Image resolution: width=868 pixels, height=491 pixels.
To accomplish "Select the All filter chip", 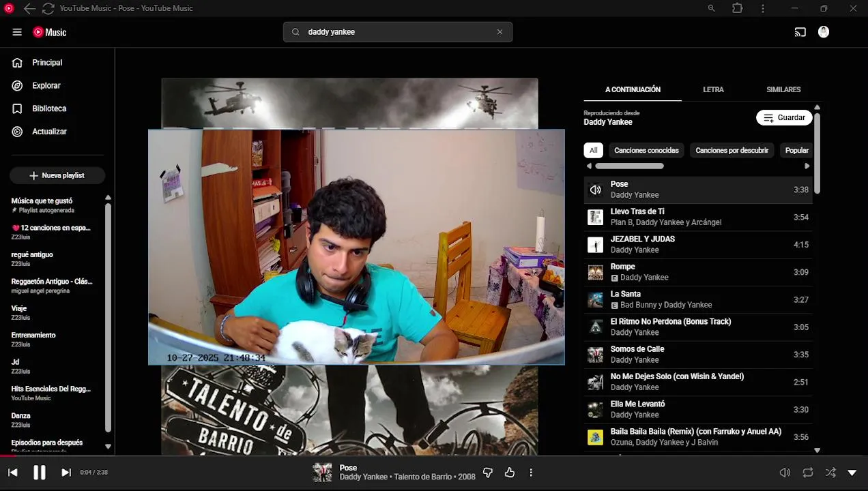I will tap(593, 150).
